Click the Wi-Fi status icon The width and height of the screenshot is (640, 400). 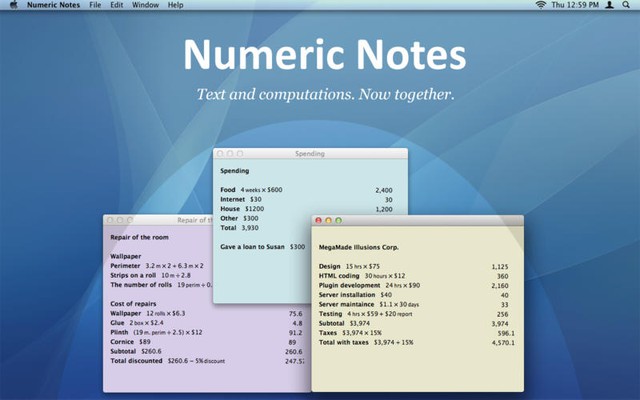542,5
